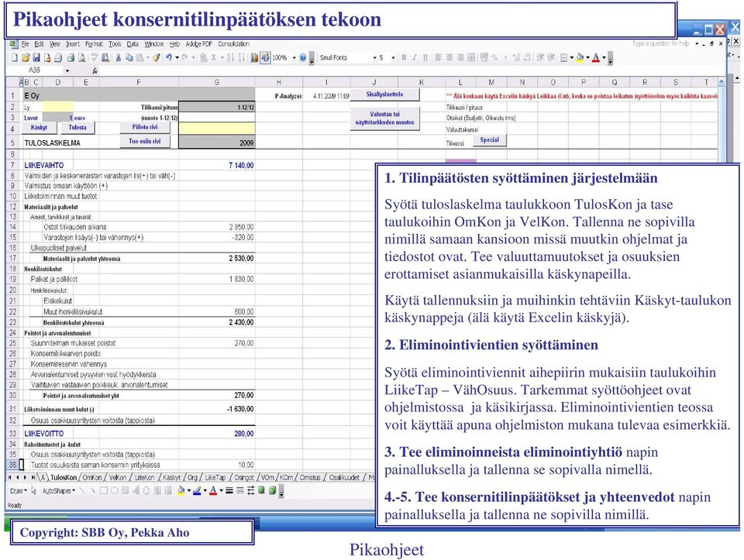
Task: Select the Line tool in Drawing toolbar
Action: click(82, 491)
